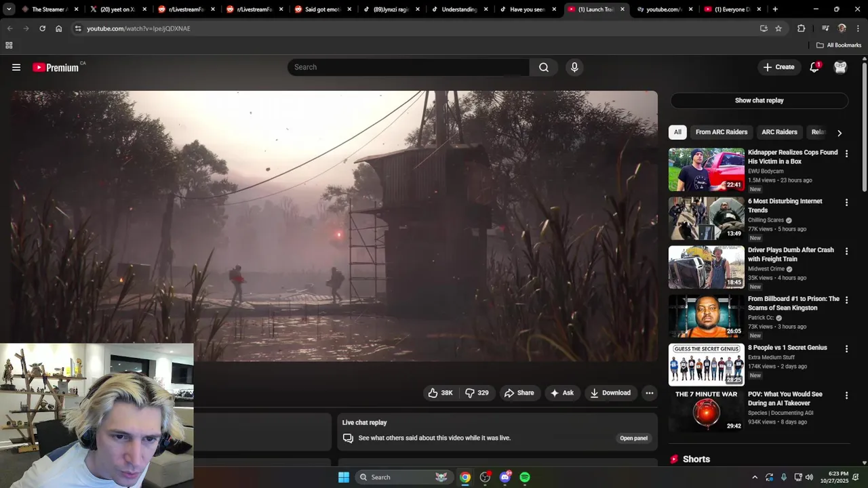Open Spotify from the taskbar
The width and height of the screenshot is (868, 488).
[x=525, y=477]
